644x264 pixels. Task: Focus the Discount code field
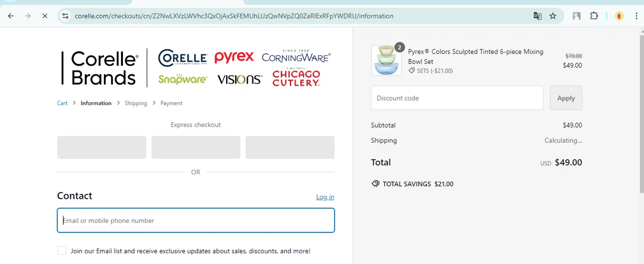457,98
